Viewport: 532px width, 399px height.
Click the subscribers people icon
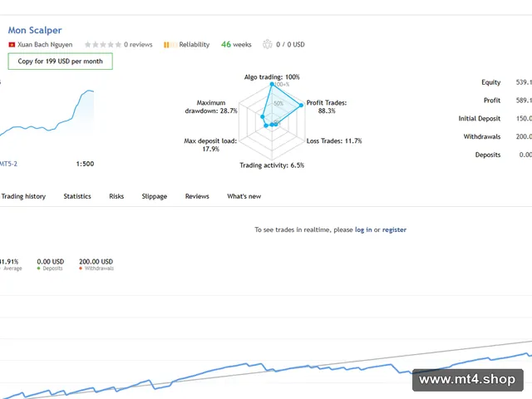click(268, 44)
